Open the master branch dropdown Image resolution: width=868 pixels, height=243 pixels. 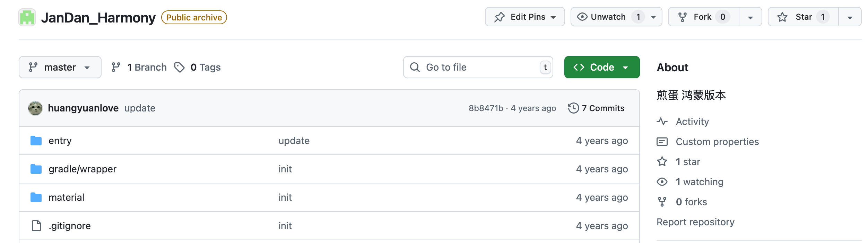(x=60, y=67)
